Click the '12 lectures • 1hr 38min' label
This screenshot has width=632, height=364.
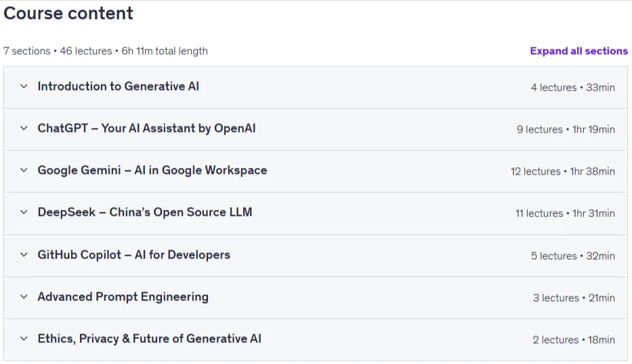pos(563,171)
